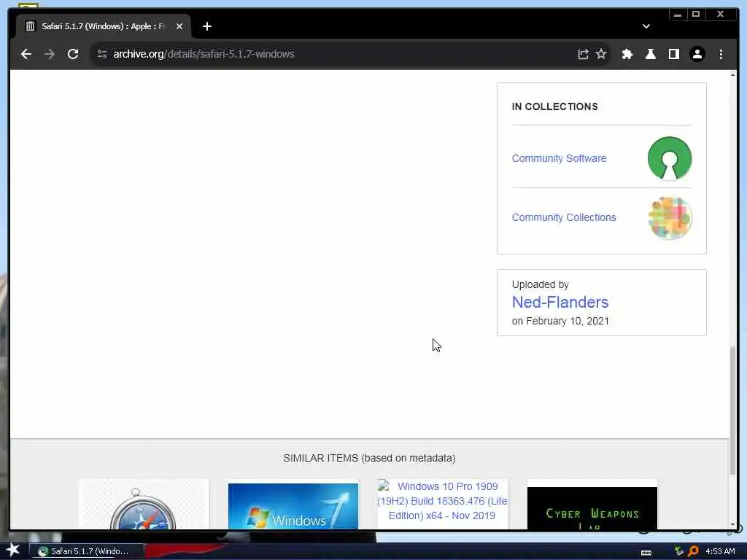Maximize the browser window
This screenshot has height=560, width=747.
coord(696,15)
